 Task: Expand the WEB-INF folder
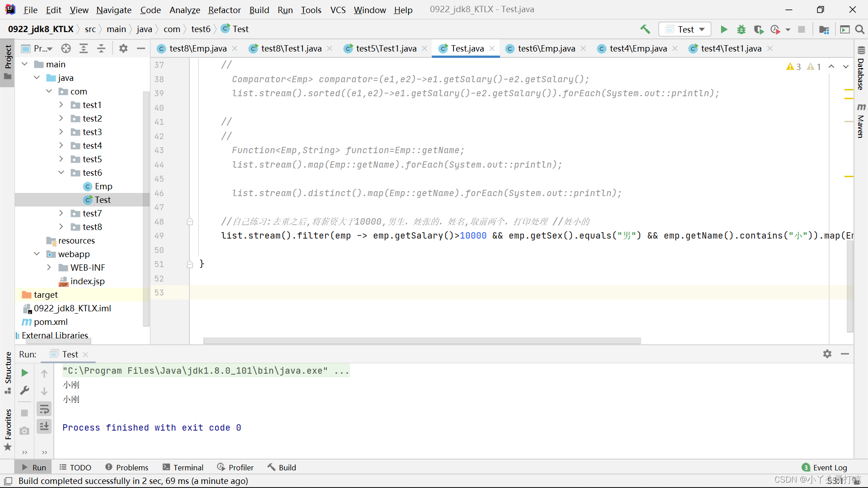[x=49, y=267]
